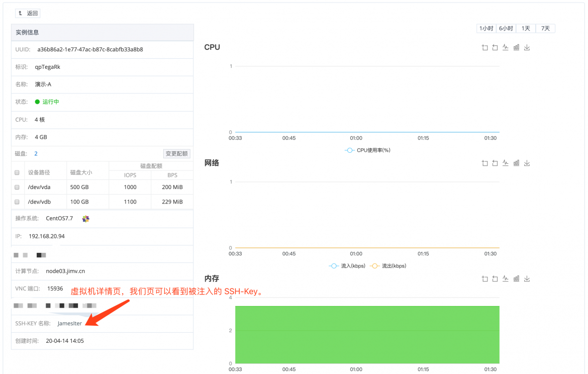Switch 网络 chart to bar view

click(x=516, y=163)
